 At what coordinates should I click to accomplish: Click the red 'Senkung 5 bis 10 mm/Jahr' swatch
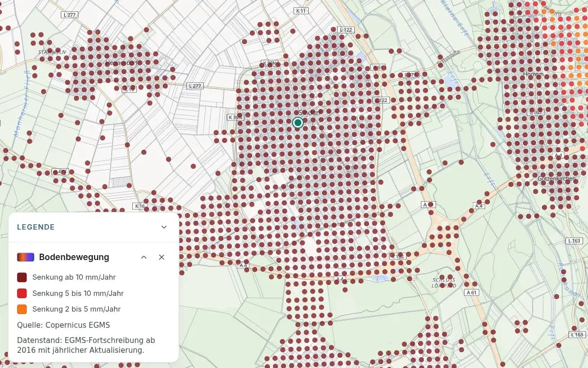[22, 293]
